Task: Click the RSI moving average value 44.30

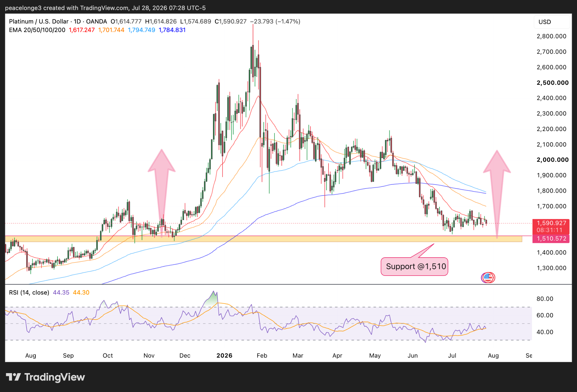Action: coord(81,293)
